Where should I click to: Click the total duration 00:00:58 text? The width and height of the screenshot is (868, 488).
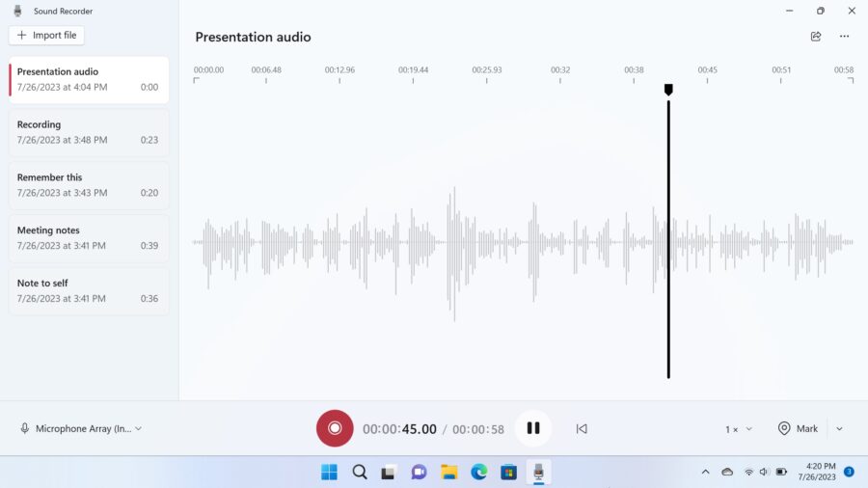click(478, 429)
